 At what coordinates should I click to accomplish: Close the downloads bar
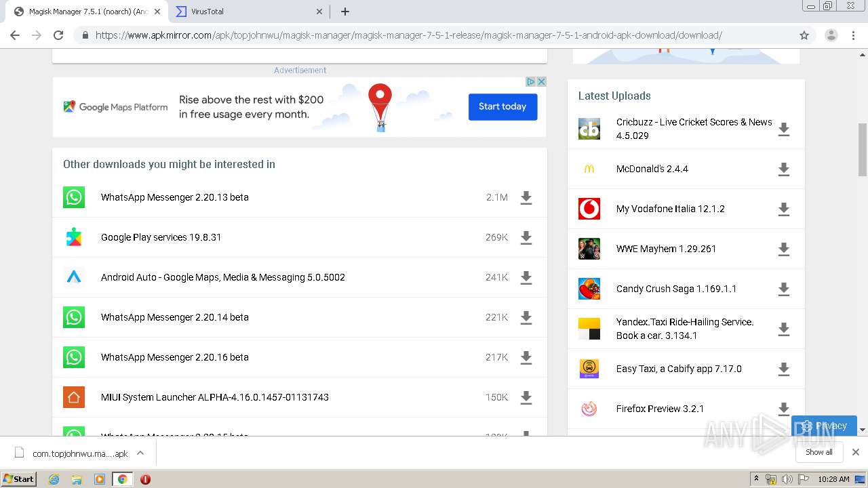click(855, 452)
